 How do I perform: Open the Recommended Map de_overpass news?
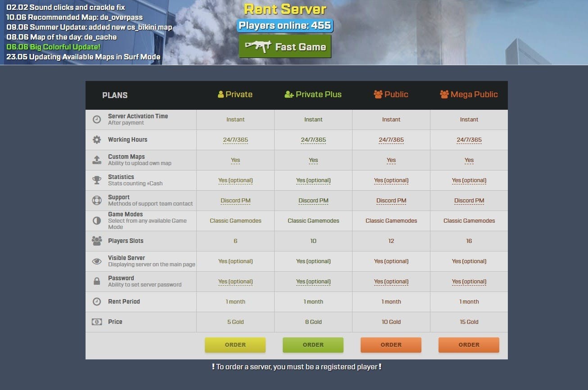(75, 18)
